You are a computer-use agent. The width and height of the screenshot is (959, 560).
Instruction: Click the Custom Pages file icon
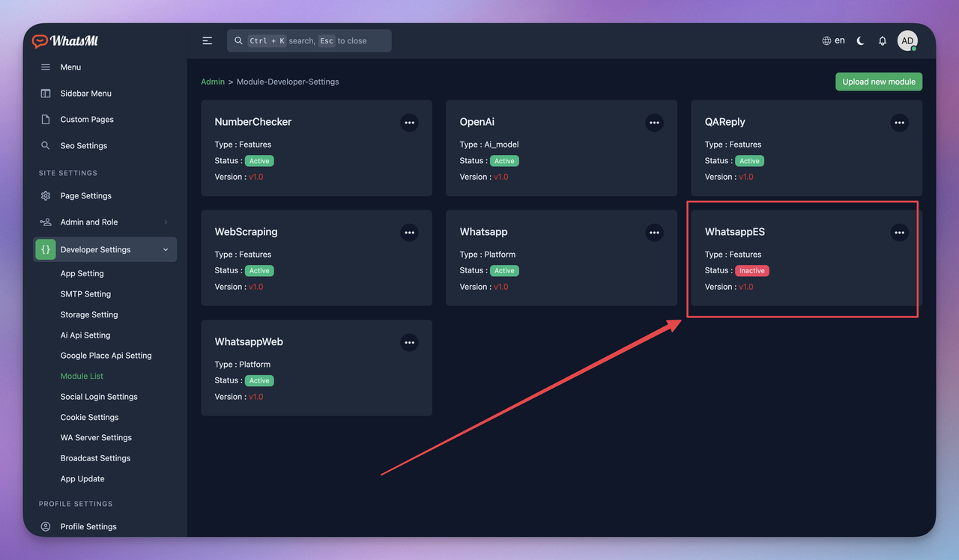(46, 119)
